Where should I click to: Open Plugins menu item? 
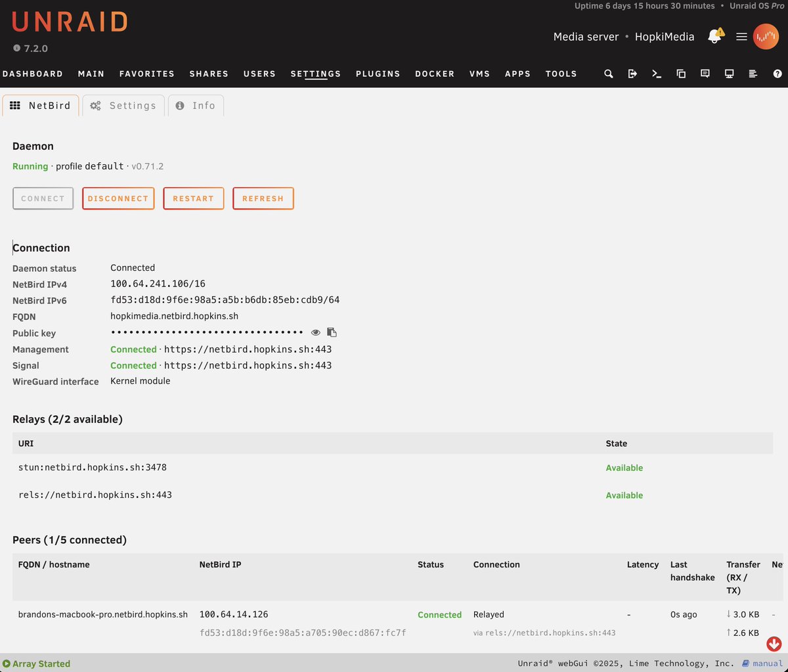(378, 74)
